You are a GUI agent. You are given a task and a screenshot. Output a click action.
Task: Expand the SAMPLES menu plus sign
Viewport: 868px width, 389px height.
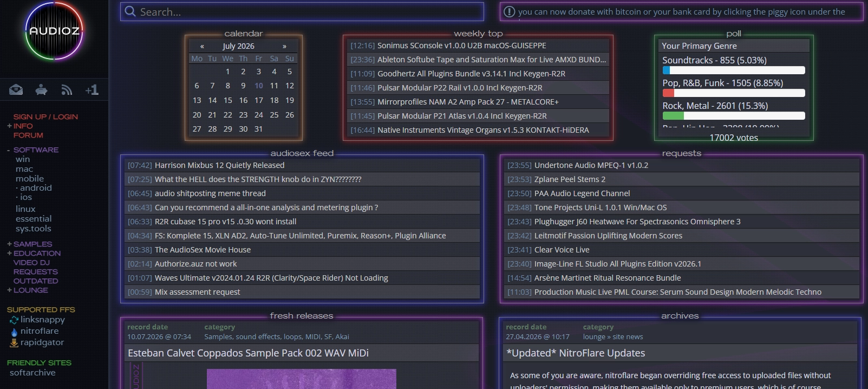(9, 244)
